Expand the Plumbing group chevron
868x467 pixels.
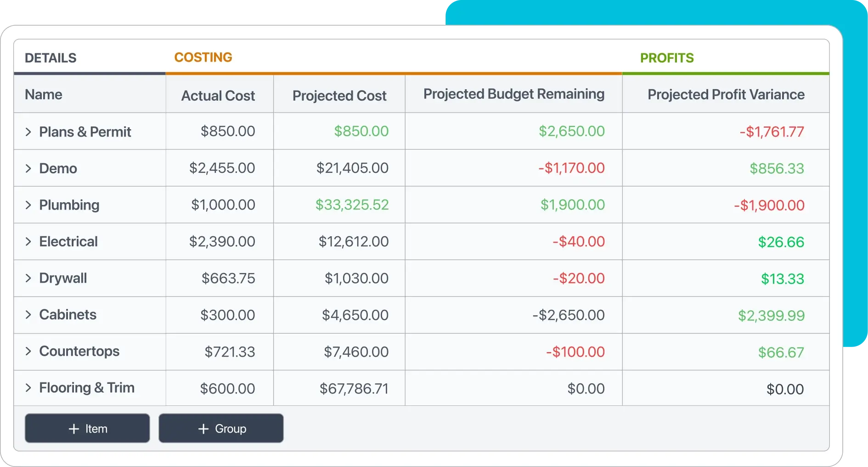[28, 205]
